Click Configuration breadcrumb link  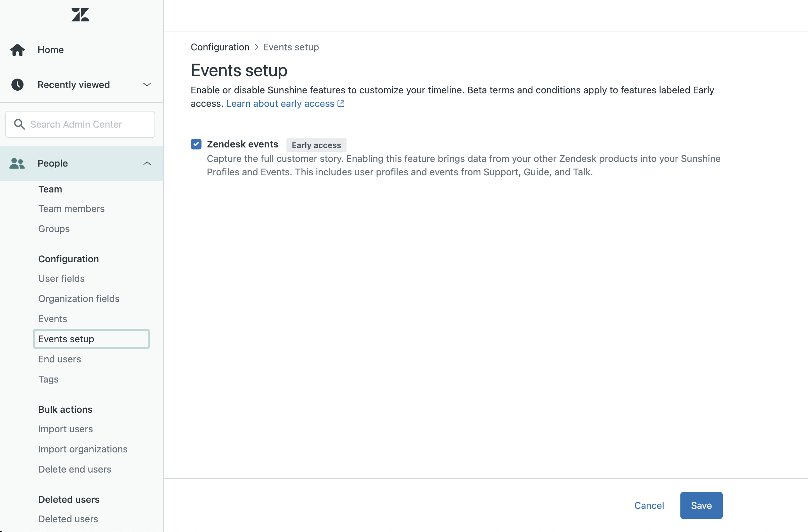(x=220, y=47)
